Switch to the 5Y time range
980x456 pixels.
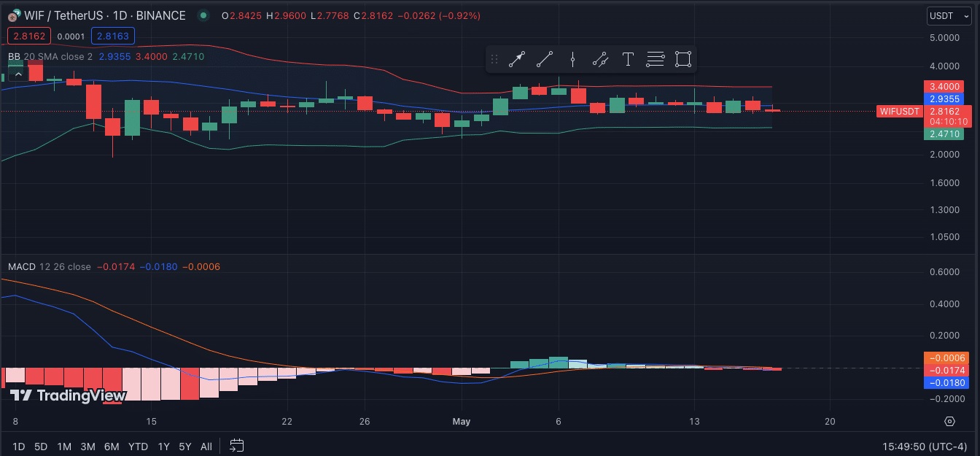tap(185, 446)
